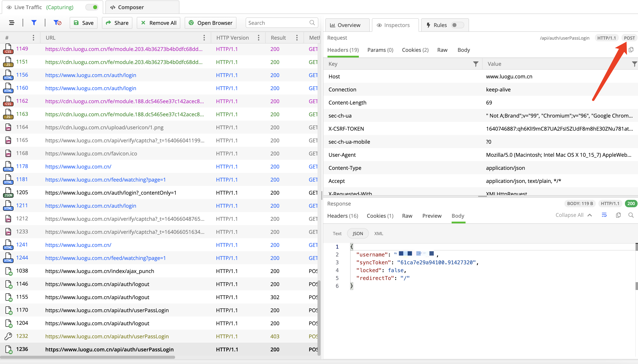This screenshot has width=638, height=364.
Task: Click the response body copy icon
Action: (x=618, y=215)
